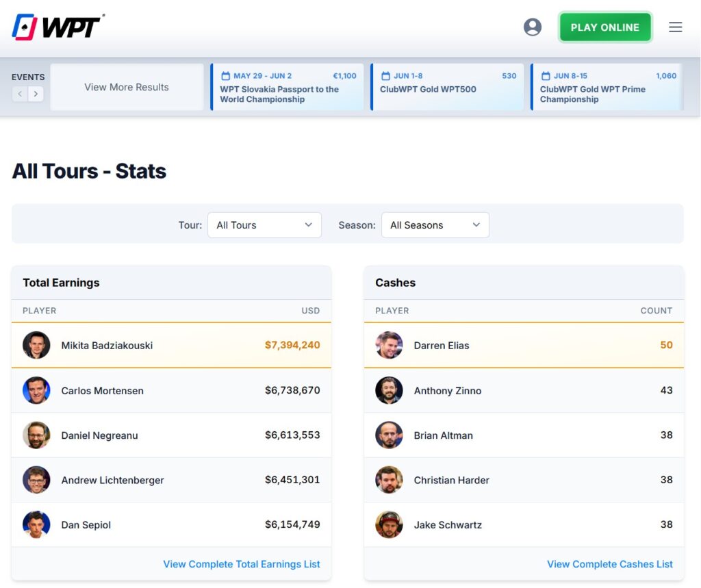Select the name Christian Harder

[x=452, y=481]
